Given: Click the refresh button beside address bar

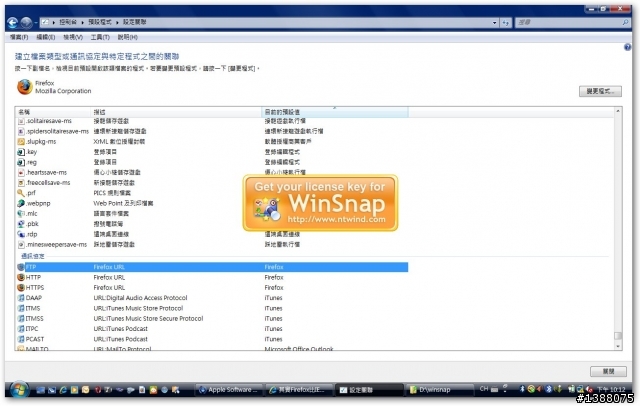Looking at the screenshot, I should [506, 22].
